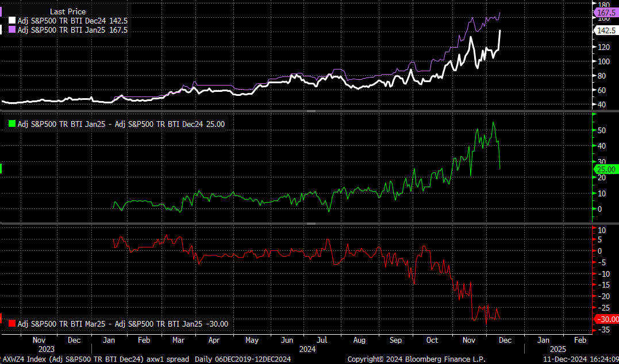The width and height of the screenshot is (619, 364).
Task: Grab the divider handle between price and green spread panels
Action: (312, 111)
